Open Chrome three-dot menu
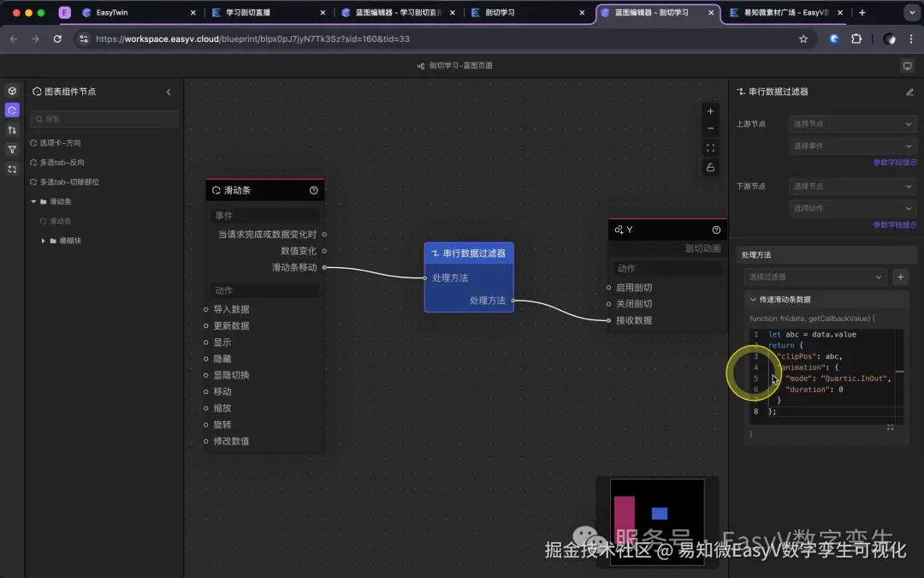This screenshot has width=924, height=578. [x=911, y=39]
